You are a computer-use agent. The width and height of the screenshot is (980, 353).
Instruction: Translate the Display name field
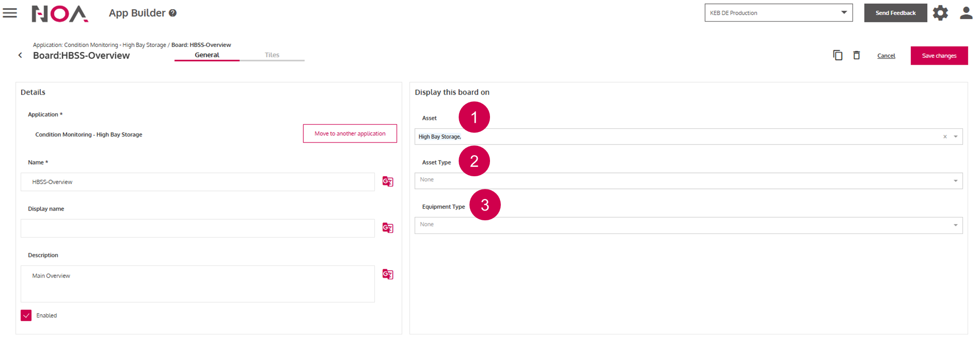tap(388, 228)
